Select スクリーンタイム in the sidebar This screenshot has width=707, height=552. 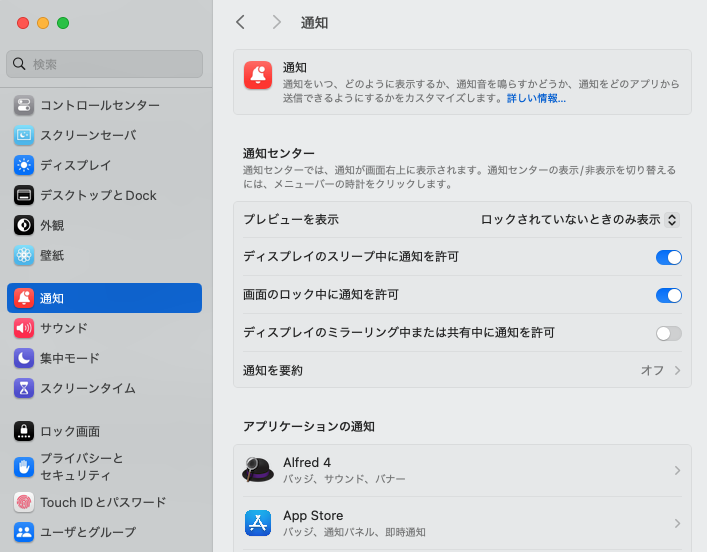87,388
